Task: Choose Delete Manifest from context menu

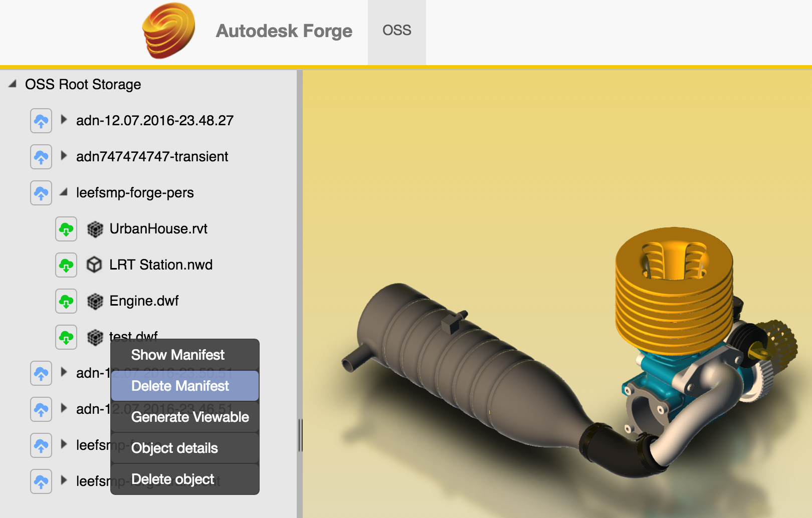Action: [185, 386]
